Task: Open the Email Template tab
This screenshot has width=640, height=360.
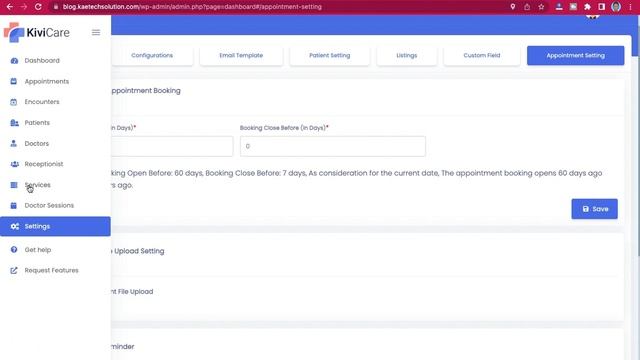Action: click(x=241, y=56)
